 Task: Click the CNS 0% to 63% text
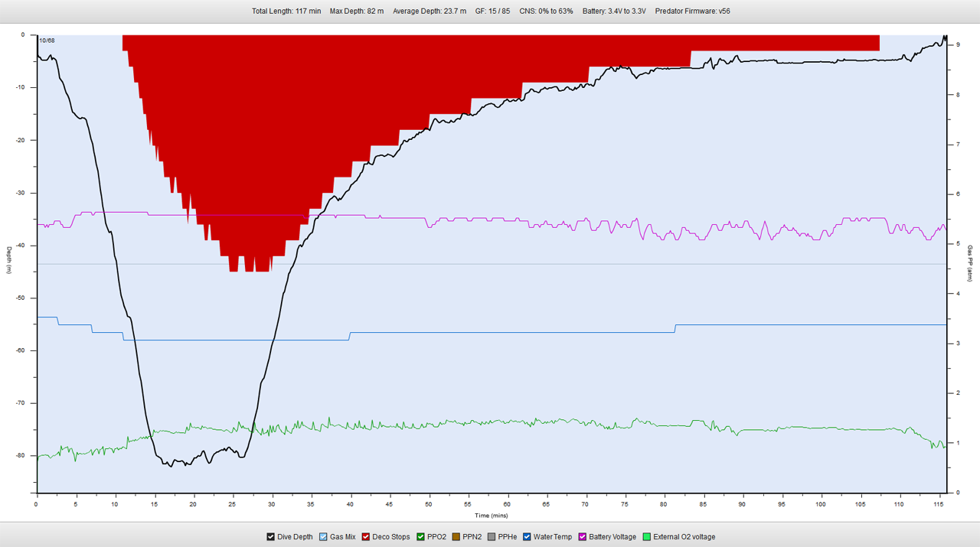pyautogui.click(x=546, y=11)
